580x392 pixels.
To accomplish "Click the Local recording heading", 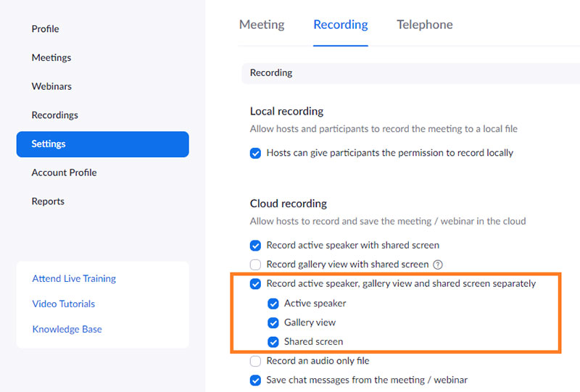I will click(x=286, y=112).
